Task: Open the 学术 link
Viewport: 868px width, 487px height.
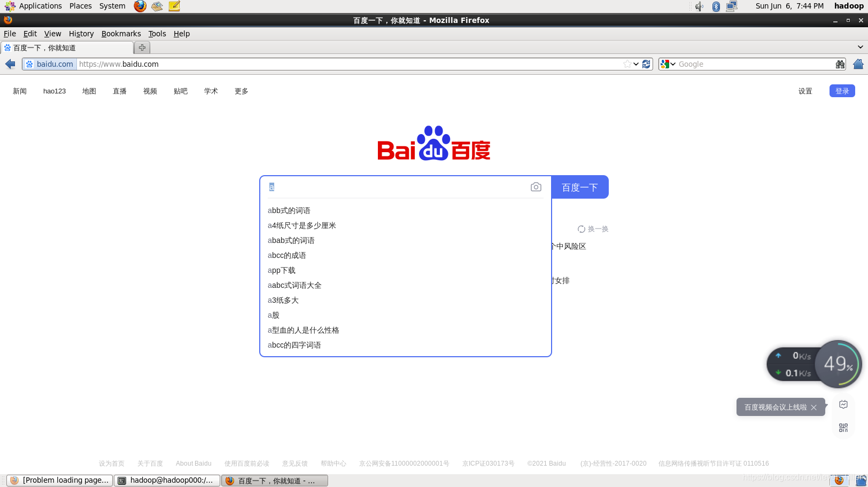Action: (x=211, y=91)
